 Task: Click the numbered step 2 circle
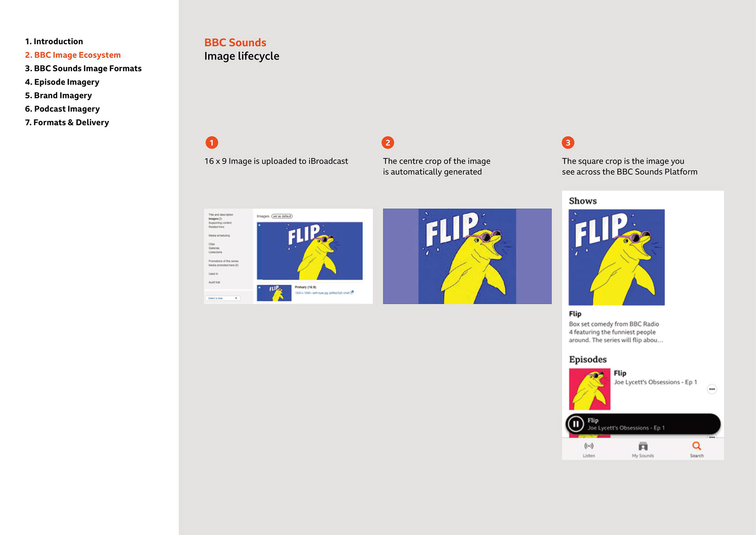388,143
